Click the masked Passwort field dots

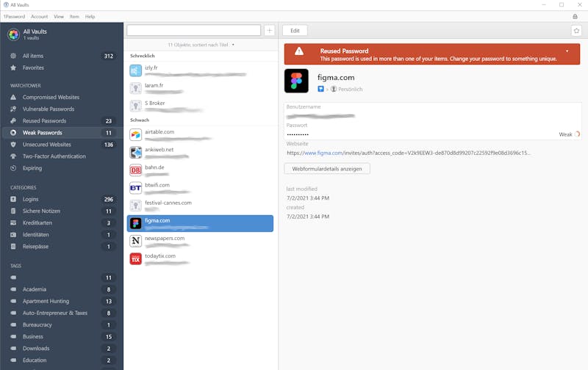[x=298, y=134]
